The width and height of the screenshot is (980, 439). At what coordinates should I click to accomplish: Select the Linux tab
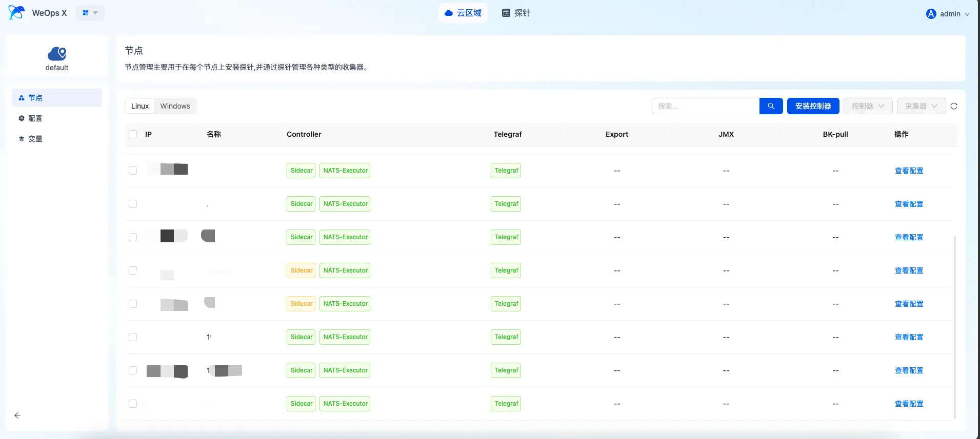pos(140,106)
